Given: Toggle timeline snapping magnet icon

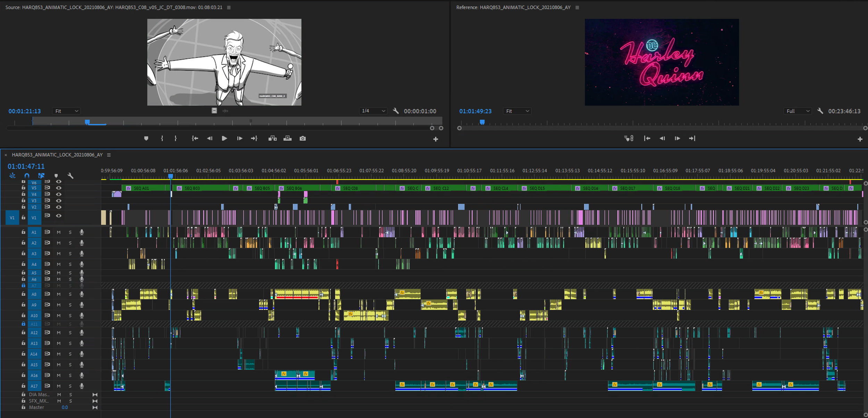Looking at the screenshot, I should pyautogui.click(x=27, y=176).
